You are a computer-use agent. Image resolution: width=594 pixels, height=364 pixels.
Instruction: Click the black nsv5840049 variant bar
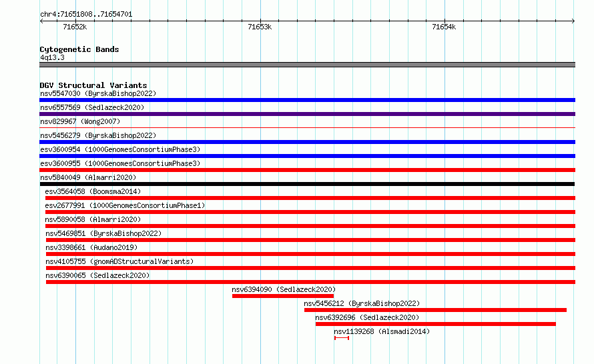point(307,184)
